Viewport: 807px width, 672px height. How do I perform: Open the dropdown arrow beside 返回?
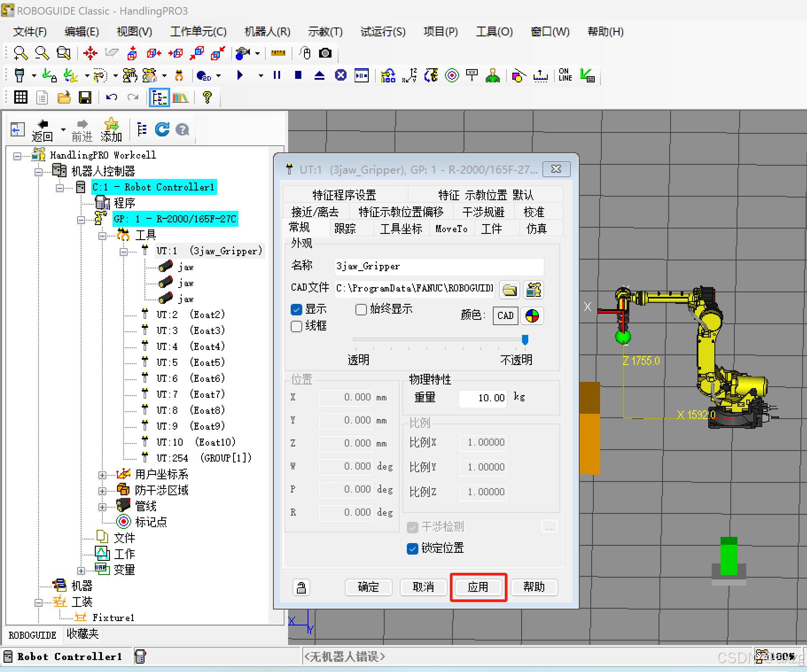[63, 130]
